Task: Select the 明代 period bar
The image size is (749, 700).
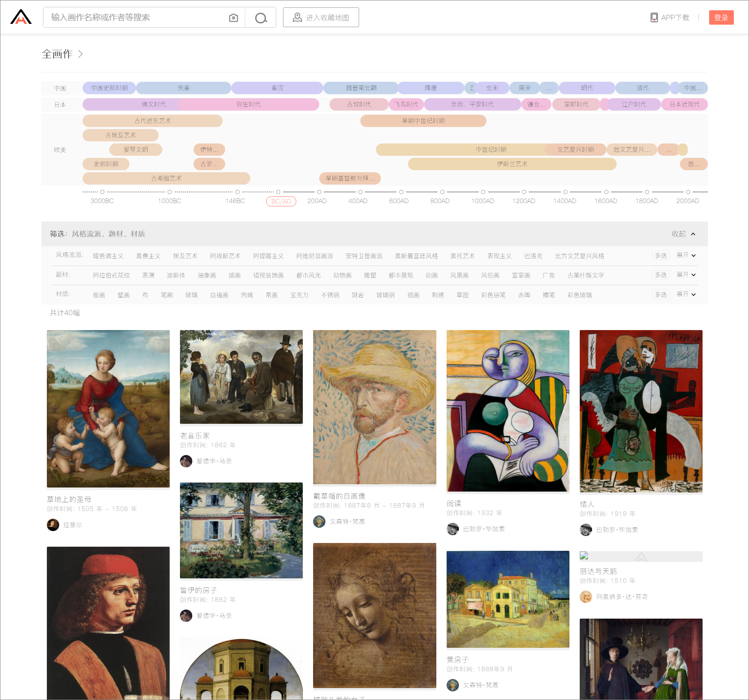Action: tap(587, 88)
